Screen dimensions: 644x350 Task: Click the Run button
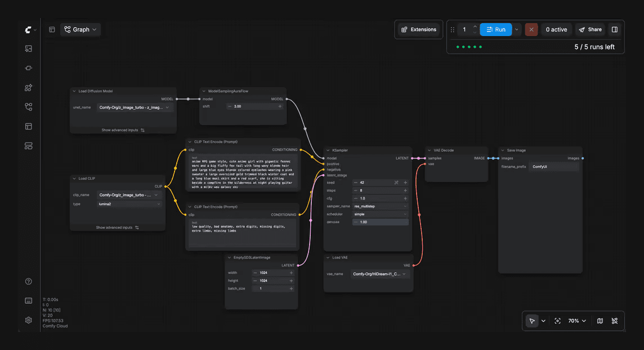tap(496, 30)
